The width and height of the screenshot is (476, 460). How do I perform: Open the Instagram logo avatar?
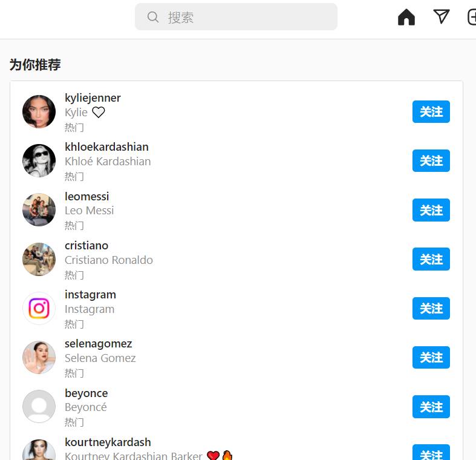tap(39, 309)
